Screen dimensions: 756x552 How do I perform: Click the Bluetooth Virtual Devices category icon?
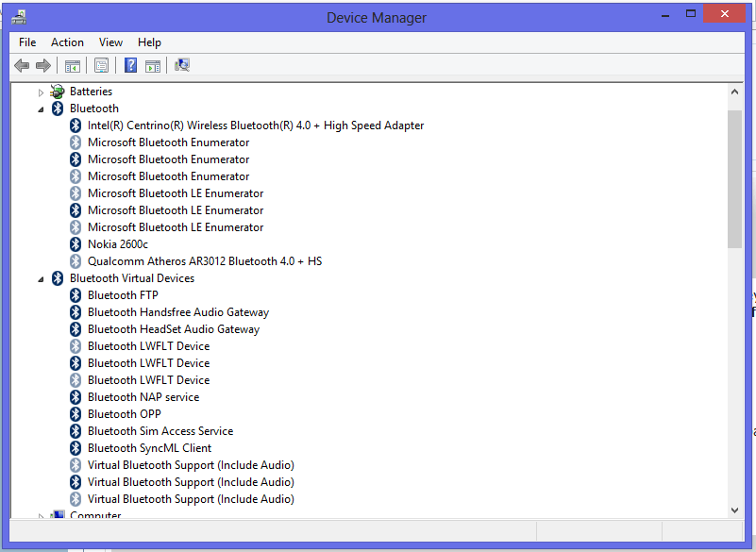pyautogui.click(x=58, y=278)
